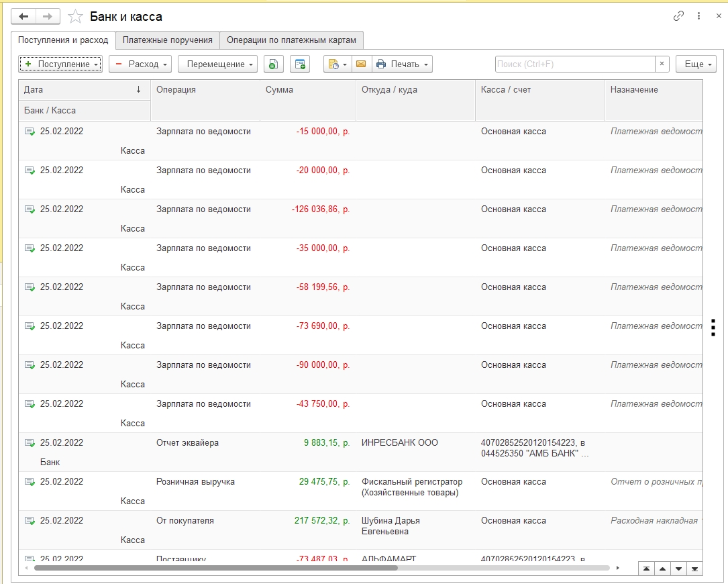Click document icon of Отчет эквайера row

[x=30, y=443]
